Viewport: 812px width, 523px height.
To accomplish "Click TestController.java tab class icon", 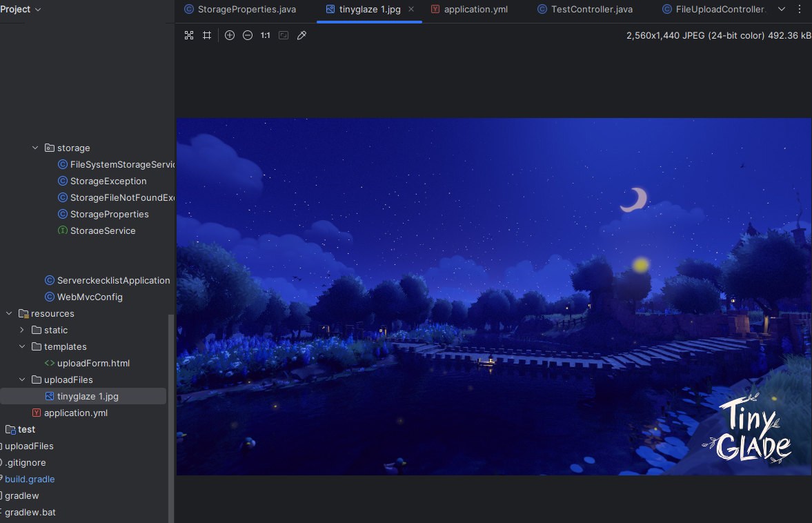I will pos(542,10).
